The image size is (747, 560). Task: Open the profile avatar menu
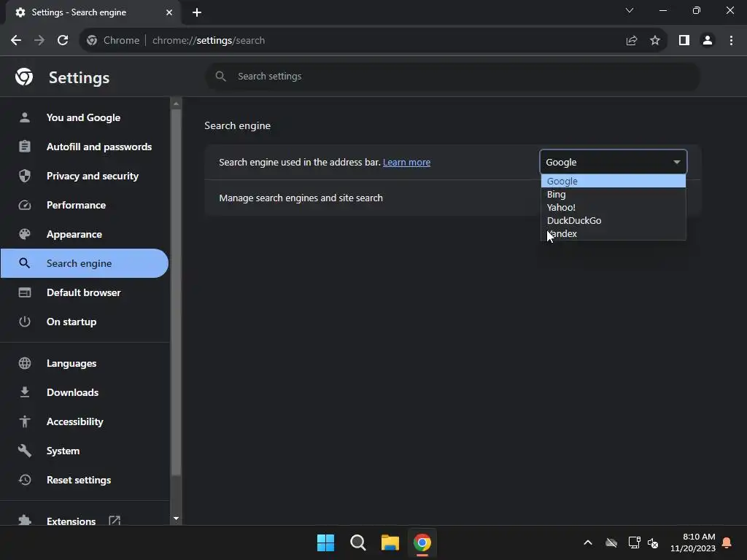pos(708,41)
